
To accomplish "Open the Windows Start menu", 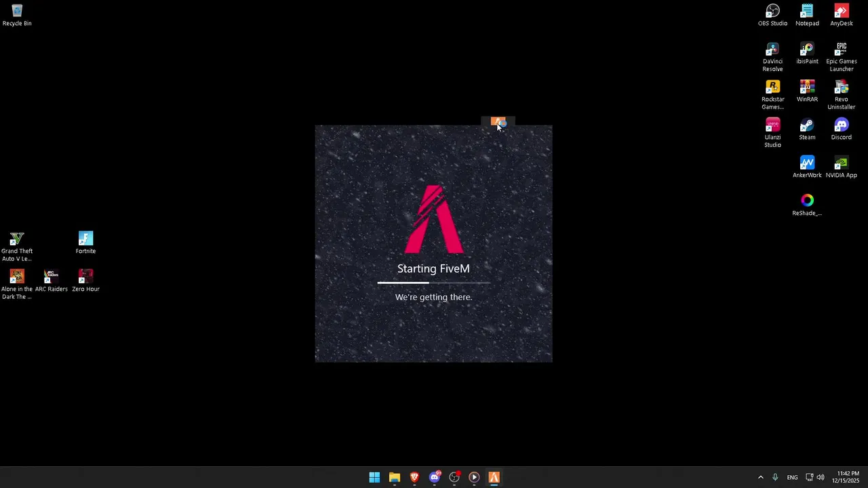I will click(374, 477).
